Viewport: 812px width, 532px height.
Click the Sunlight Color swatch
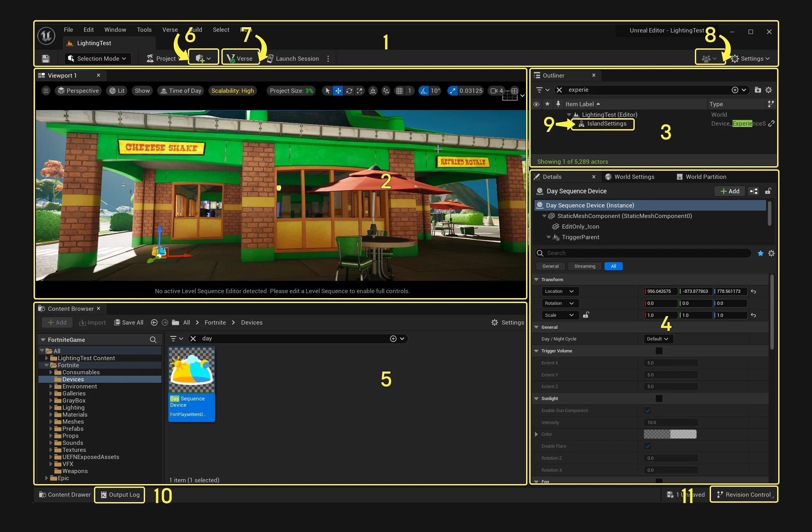pyautogui.click(x=670, y=434)
